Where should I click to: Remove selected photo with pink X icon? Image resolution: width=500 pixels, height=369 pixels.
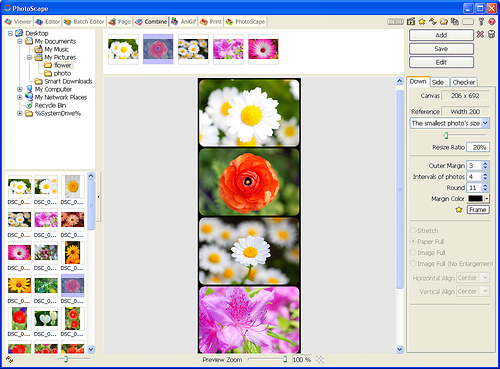(480, 34)
